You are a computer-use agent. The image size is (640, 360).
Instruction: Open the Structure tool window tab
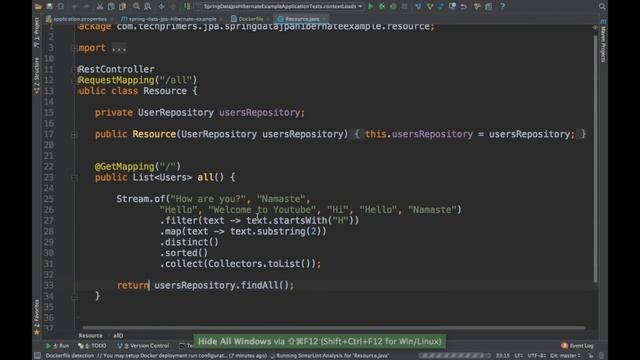pyautogui.click(x=37, y=76)
